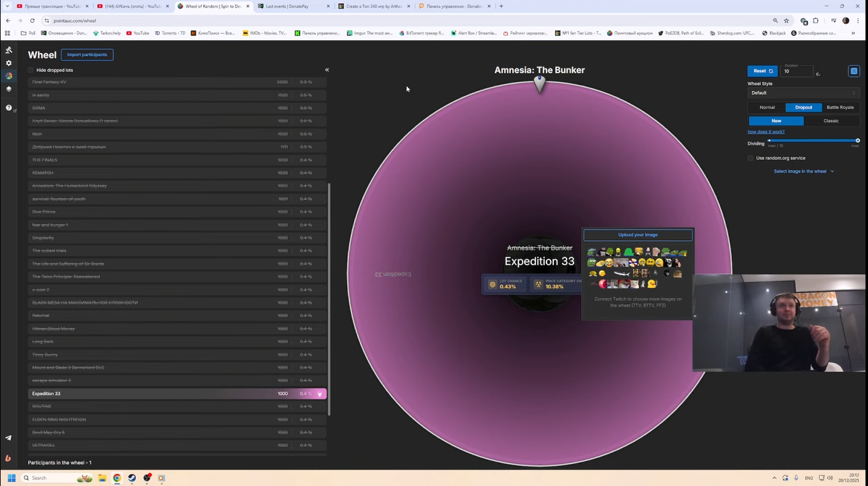
Task: Click the participants list vertical scrollbar
Action: [x=329, y=298]
